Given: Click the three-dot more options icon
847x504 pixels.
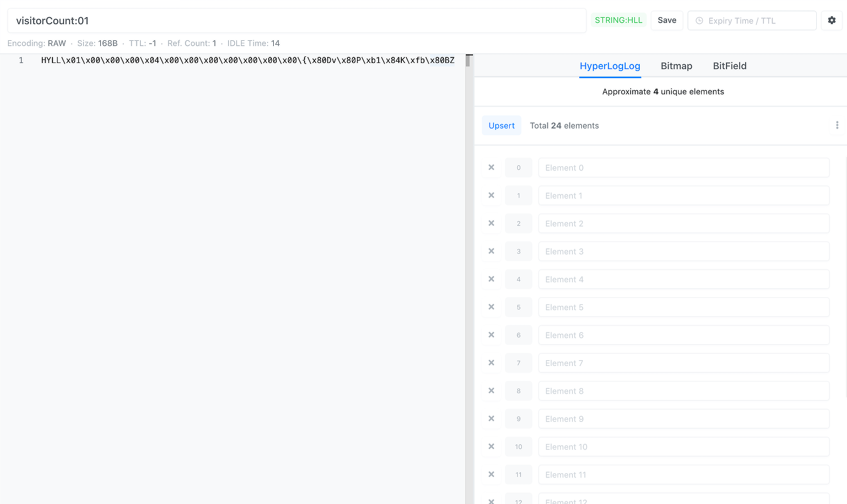Looking at the screenshot, I should [x=837, y=125].
